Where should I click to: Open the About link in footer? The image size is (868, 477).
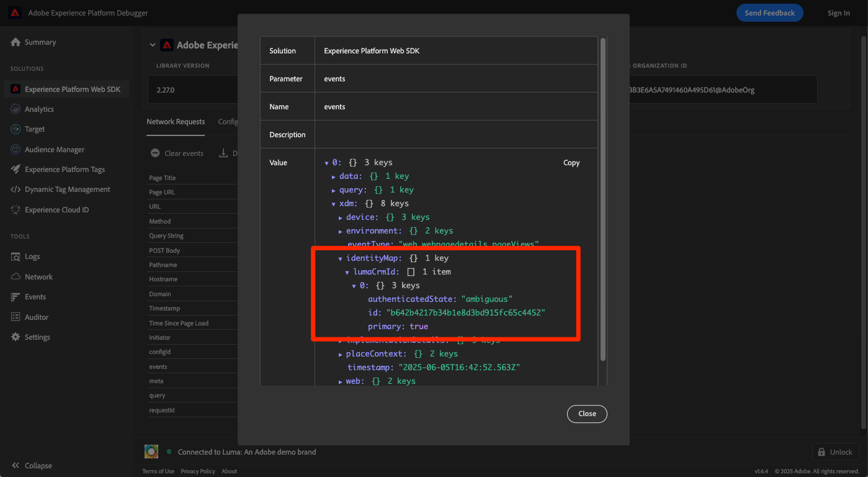coord(230,471)
